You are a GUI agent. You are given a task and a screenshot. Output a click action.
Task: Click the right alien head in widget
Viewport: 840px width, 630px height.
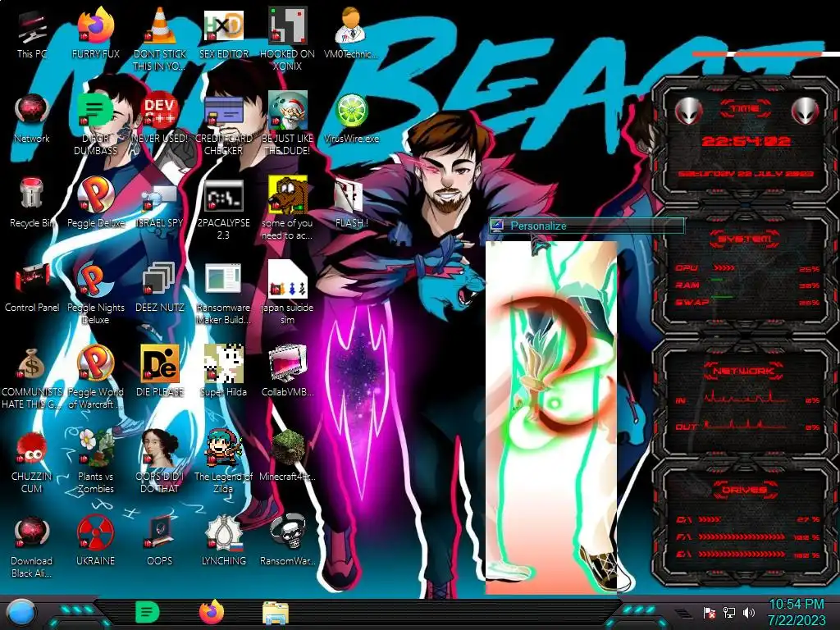pyautogui.click(x=806, y=111)
